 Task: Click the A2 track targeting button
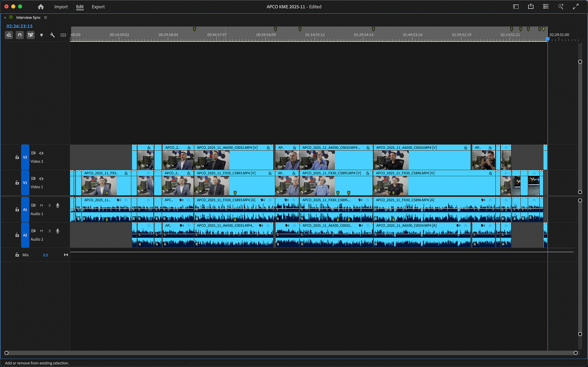pos(25,235)
